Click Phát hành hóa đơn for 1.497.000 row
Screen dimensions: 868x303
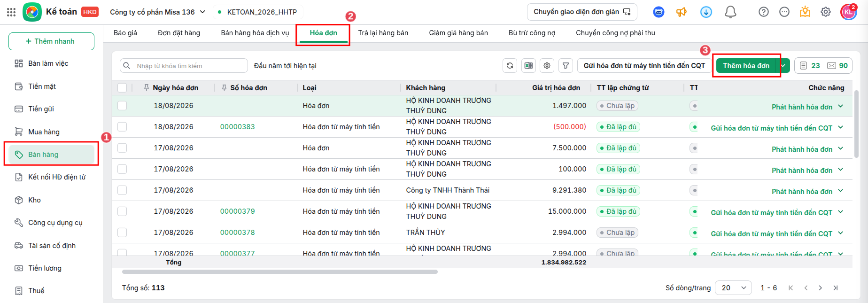coord(802,107)
